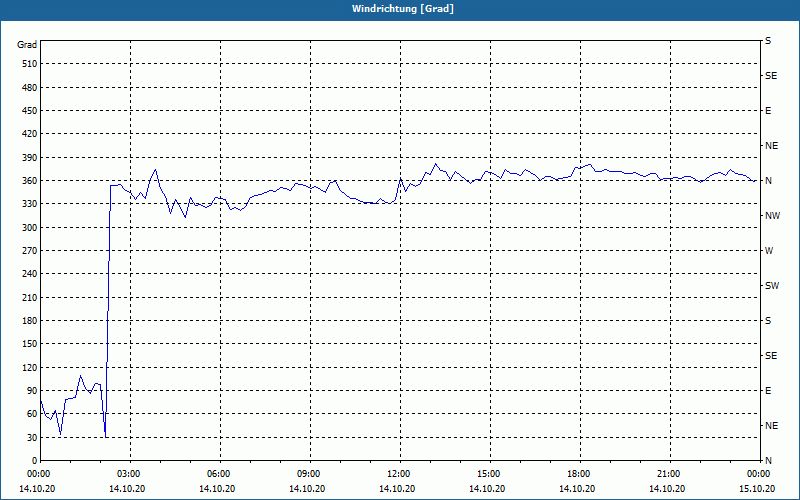The width and height of the screenshot is (800, 500).
Task: Click the 00:00 label above 15.10.20
Action: (760, 474)
